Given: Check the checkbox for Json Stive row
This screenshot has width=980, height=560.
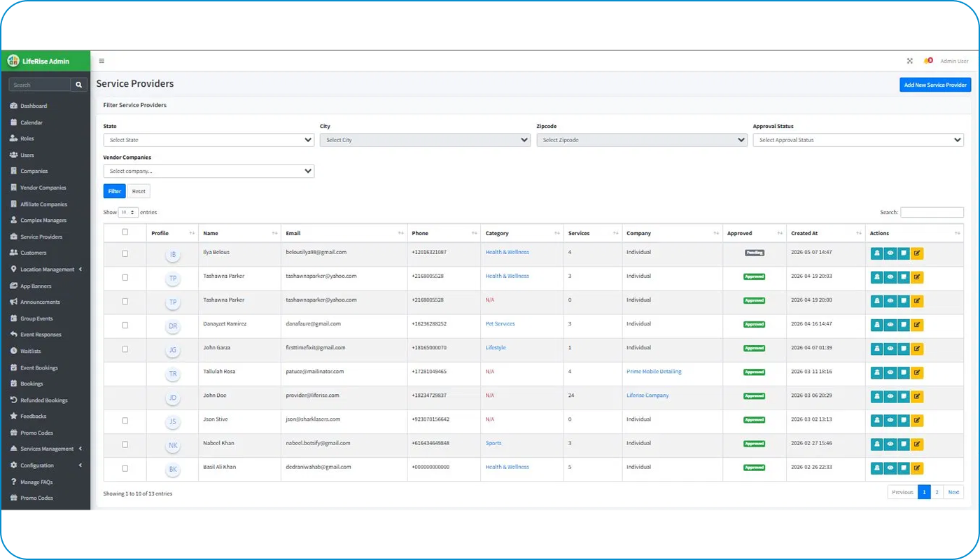Looking at the screenshot, I should tap(125, 420).
